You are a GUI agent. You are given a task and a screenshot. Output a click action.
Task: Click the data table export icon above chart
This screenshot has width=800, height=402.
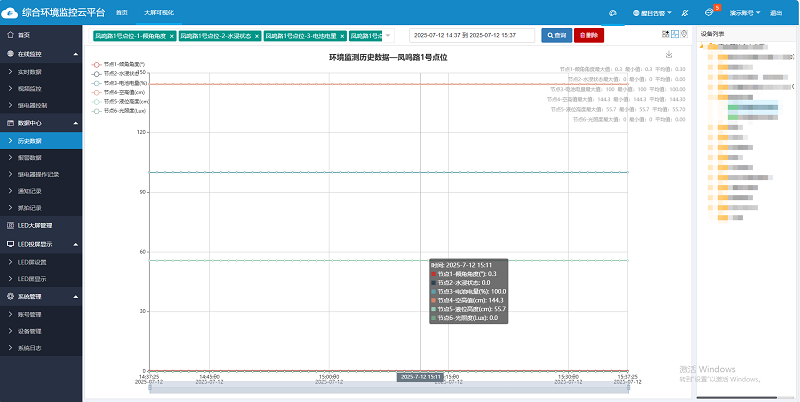pos(666,34)
